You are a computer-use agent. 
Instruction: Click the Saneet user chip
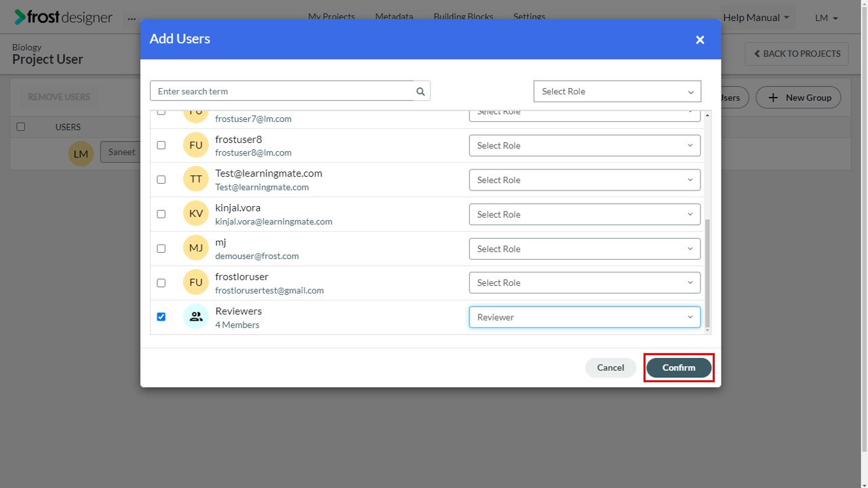121,152
